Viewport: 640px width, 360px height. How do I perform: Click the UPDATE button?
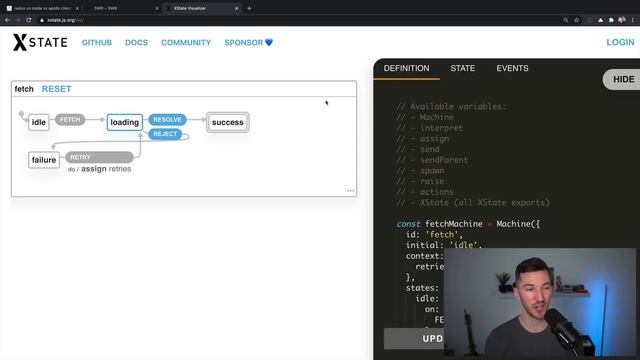tap(413, 338)
